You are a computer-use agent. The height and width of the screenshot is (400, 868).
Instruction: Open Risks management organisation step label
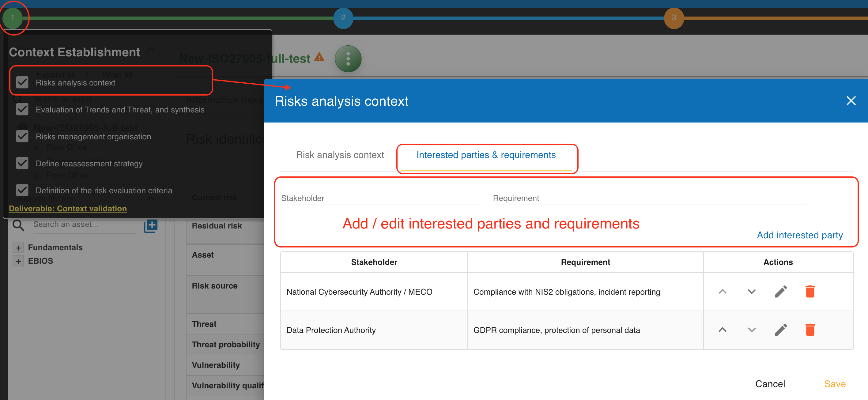[x=93, y=137]
